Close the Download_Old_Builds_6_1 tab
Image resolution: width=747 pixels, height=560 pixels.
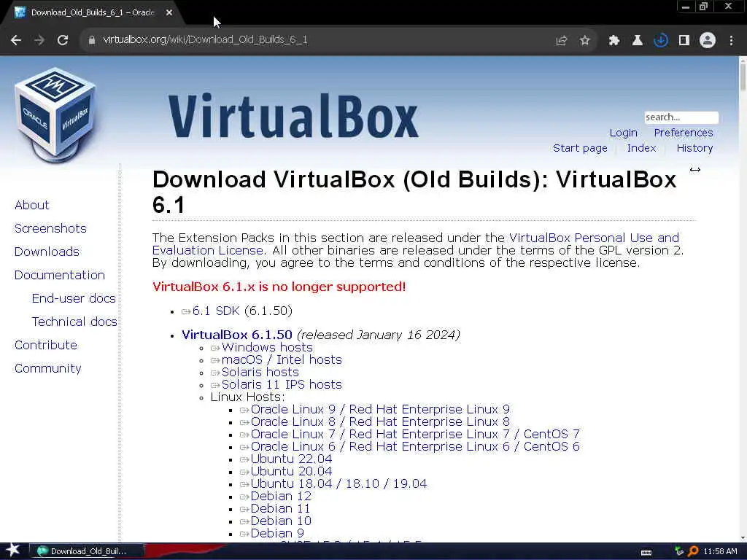pyautogui.click(x=169, y=12)
